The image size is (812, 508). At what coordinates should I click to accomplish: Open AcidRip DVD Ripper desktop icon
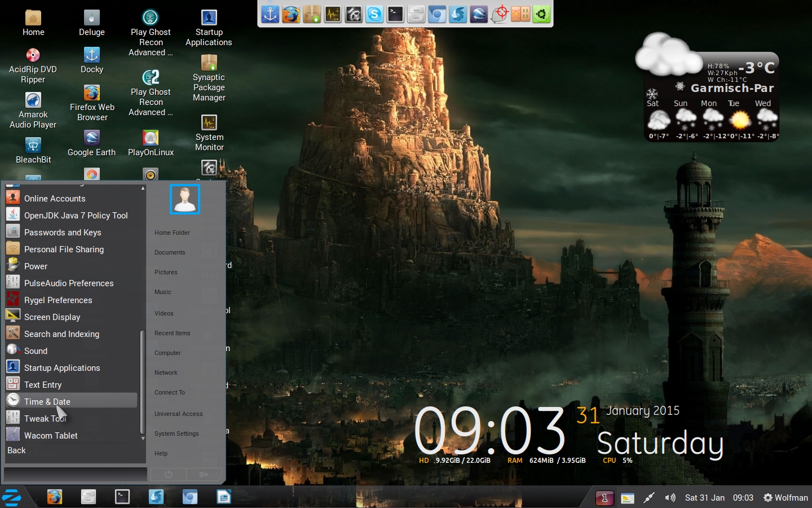[33, 65]
